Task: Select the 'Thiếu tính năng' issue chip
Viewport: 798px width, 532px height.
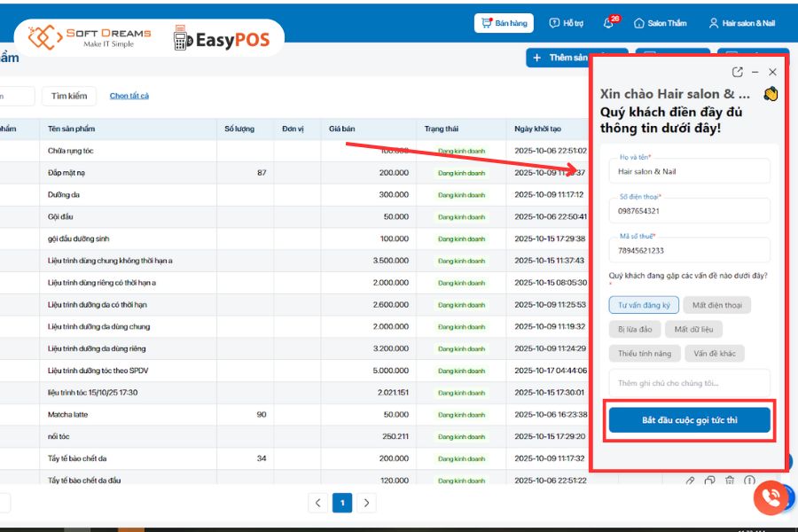Action: (x=643, y=353)
